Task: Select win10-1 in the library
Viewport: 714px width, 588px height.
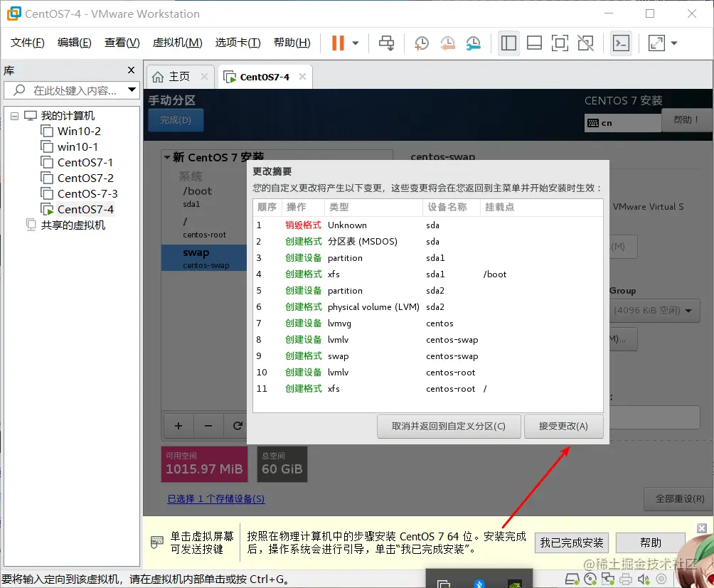Action: 78,147
